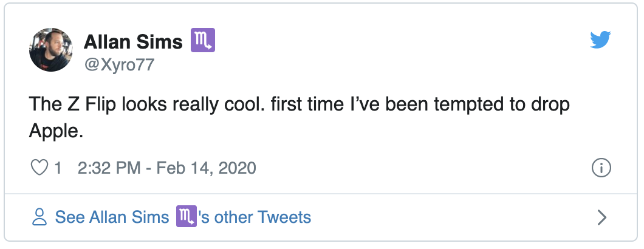The image size is (644, 249).
Task: Click the word Apple in tweet
Action: point(53,131)
